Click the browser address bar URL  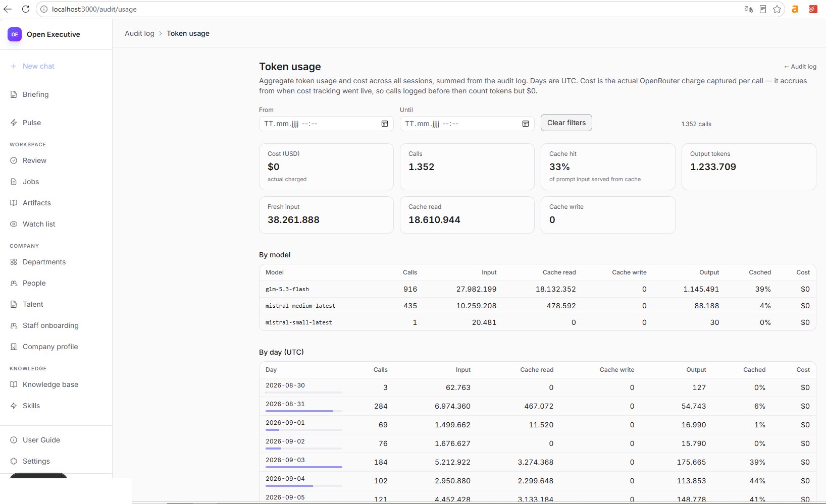(94, 9)
